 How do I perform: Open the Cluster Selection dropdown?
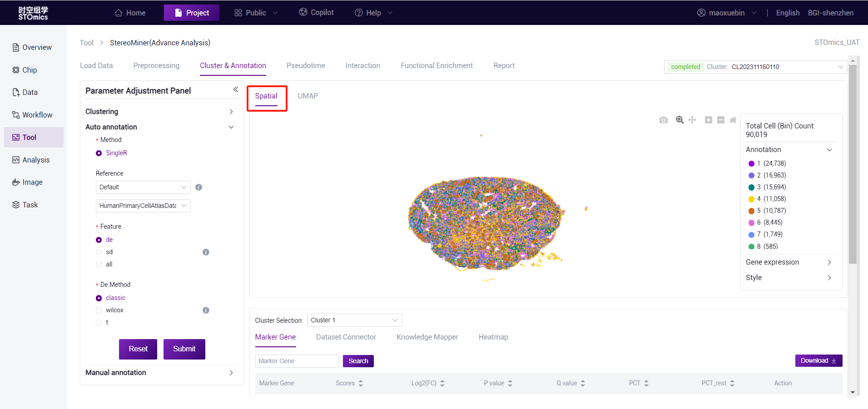pos(354,320)
